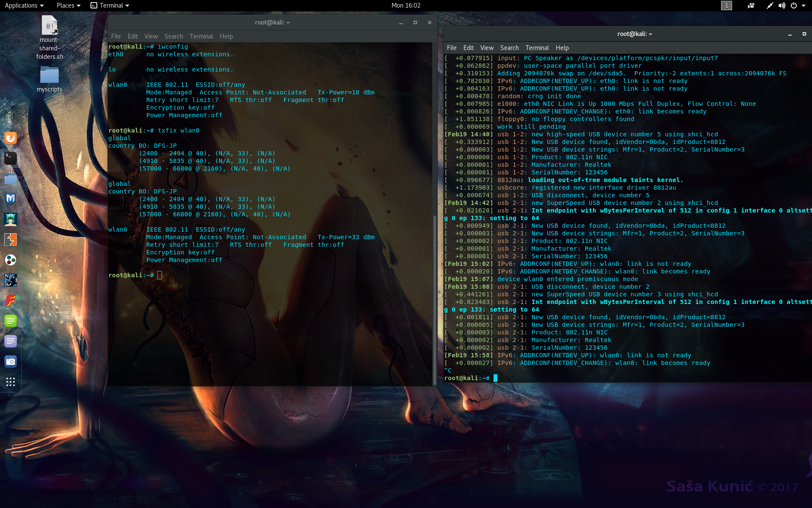This screenshot has width=812, height=508.
Task: Open Burp Suite dock icon
Action: 11,240
